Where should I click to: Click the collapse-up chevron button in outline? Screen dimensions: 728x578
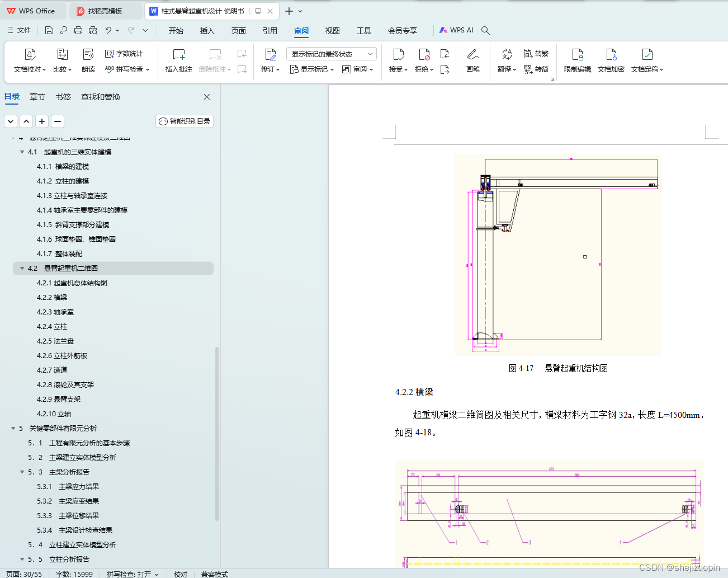(x=26, y=121)
